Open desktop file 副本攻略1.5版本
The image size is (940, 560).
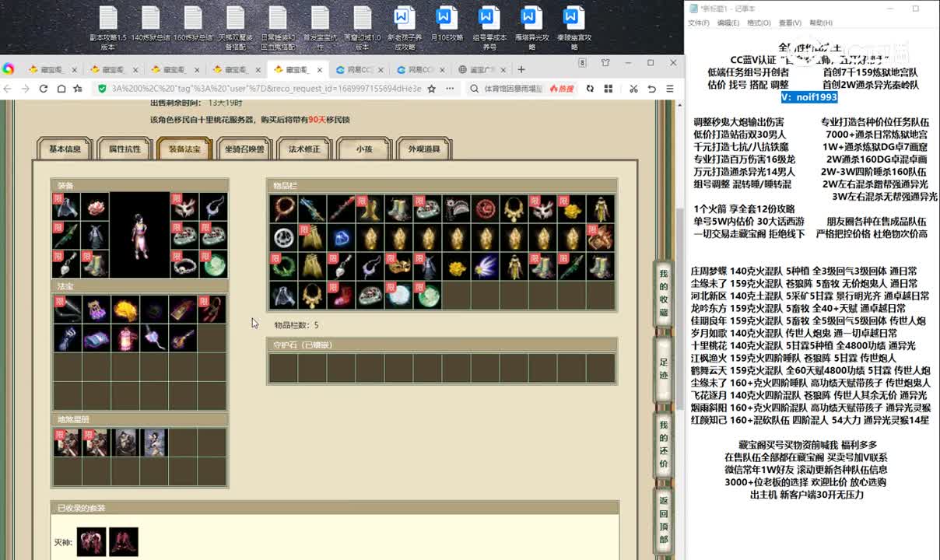(x=108, y=29)
